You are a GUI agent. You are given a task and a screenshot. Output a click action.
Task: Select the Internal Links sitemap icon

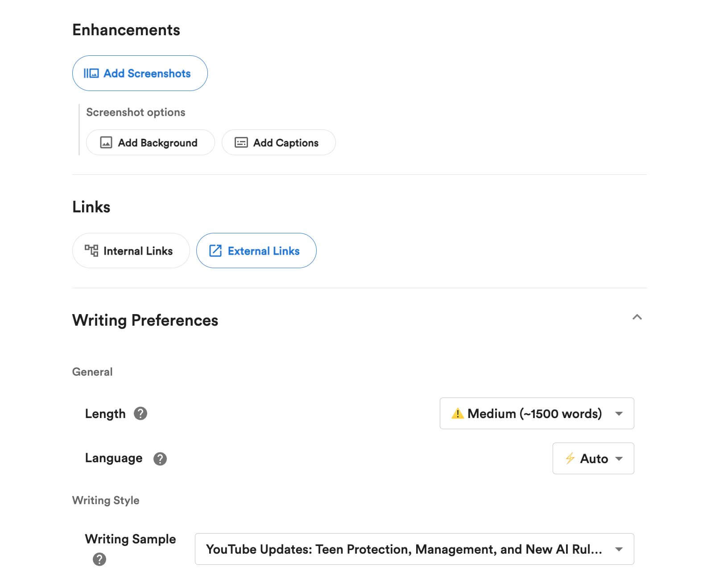[91, 251]
